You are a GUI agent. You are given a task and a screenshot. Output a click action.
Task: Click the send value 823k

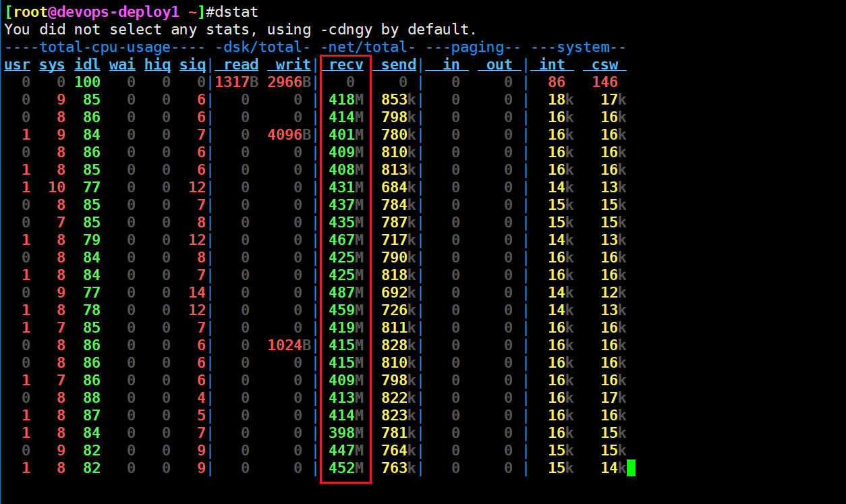pyautogui.click(x=399, y=416)
